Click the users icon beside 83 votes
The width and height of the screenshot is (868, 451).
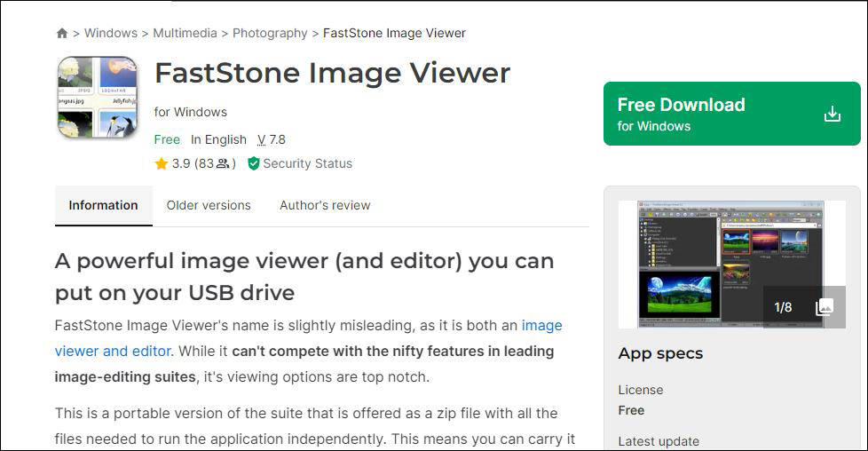click(223, 163)
